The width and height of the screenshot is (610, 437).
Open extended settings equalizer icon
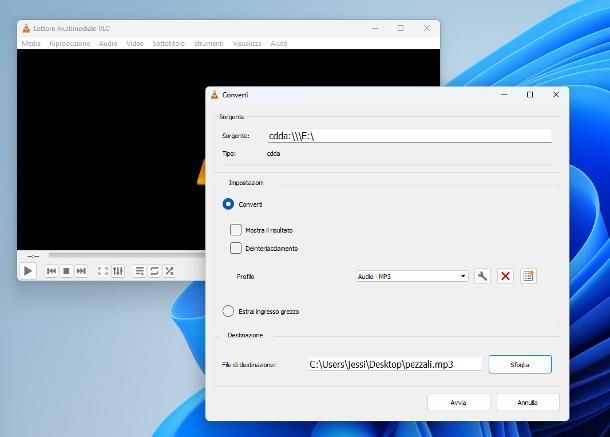pos(118,271)
